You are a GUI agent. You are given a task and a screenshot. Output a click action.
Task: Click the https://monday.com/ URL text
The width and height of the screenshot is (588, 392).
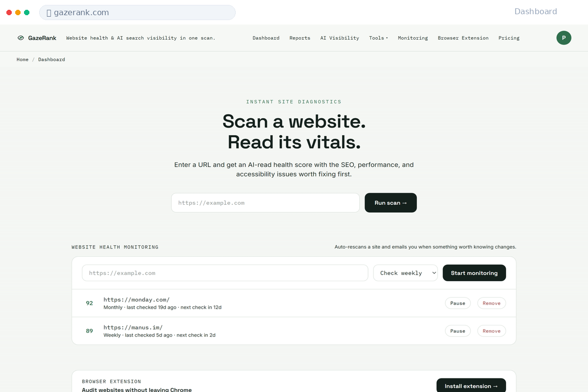[x=137, y=299]
